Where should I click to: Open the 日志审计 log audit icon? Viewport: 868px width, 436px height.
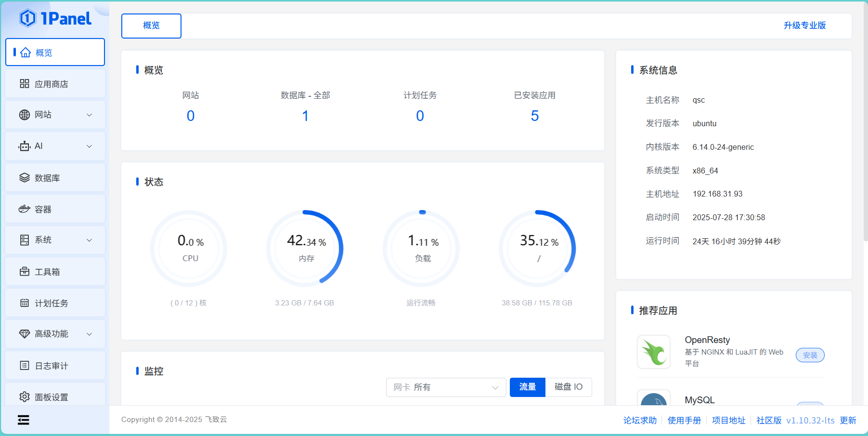25,366
